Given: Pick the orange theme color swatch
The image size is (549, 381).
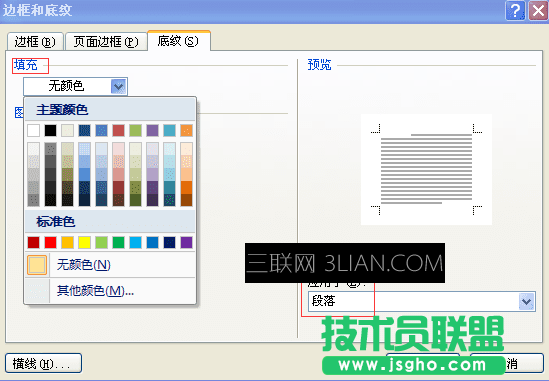Looking at the screenshot, I should (x=187, y=131).
